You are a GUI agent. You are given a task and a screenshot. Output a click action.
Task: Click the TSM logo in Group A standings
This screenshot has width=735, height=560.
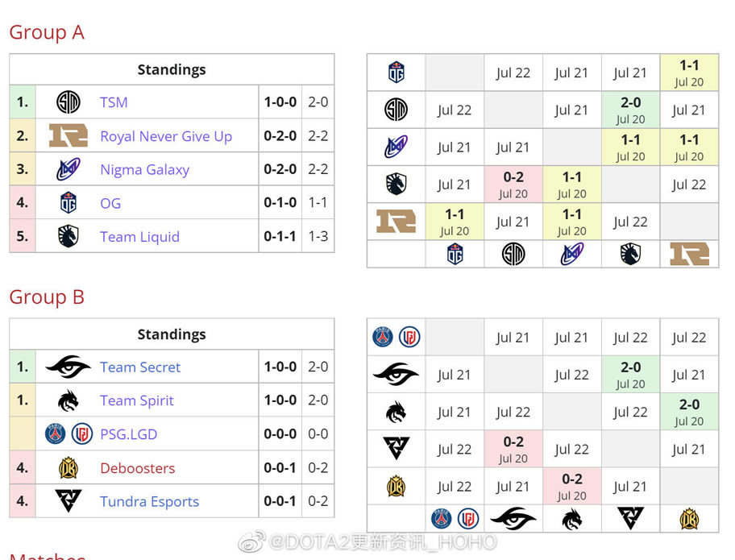[69, 102]
